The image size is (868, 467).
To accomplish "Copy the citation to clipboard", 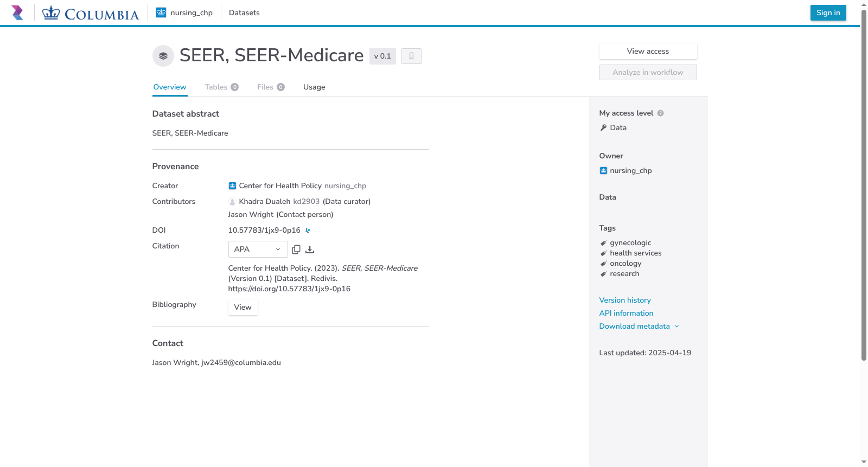I will pyautogui.click(x=296, y=250).
